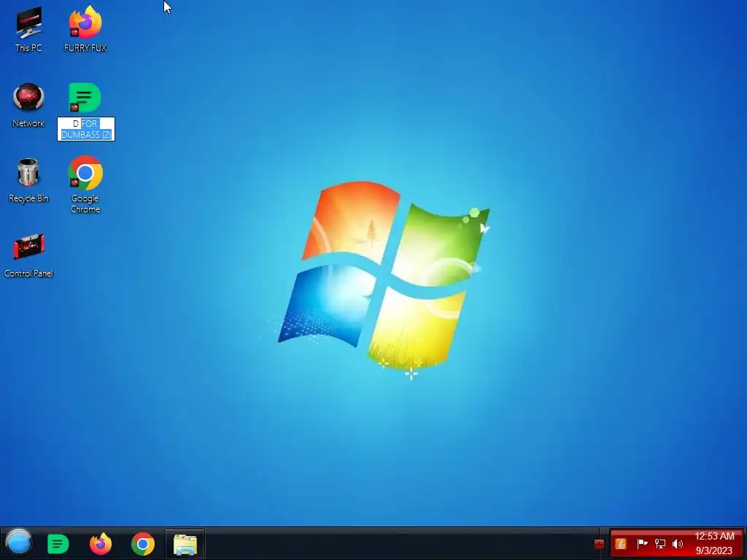
Task: Launch Chrome from the taskbar
Action: tap(143, 544)
